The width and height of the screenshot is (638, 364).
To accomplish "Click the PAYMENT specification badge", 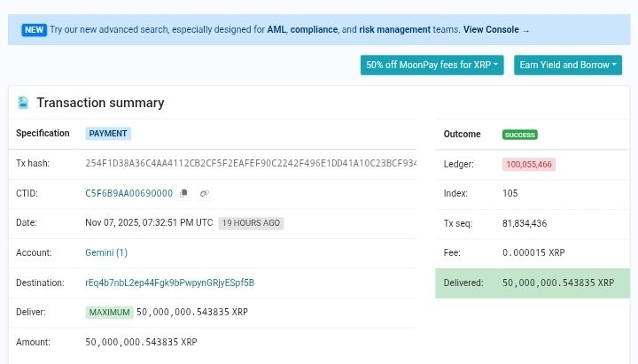I will 108,134.
